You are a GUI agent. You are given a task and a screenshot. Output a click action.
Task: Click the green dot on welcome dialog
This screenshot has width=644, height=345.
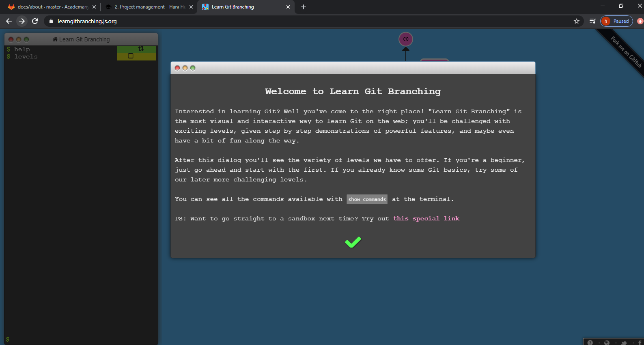tap(193, 68)
